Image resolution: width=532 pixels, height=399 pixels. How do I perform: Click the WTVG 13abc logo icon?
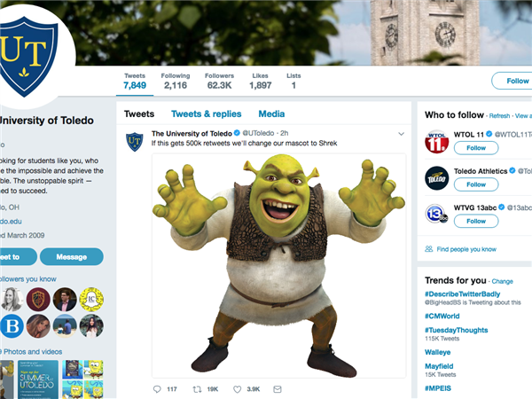coord(436,214)
